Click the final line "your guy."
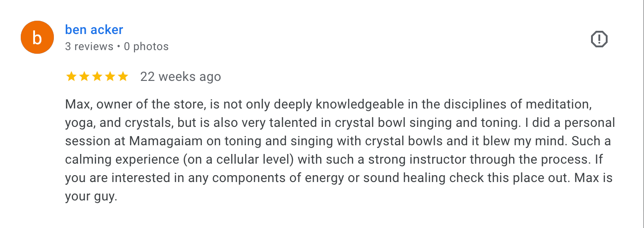 point(91,197)
